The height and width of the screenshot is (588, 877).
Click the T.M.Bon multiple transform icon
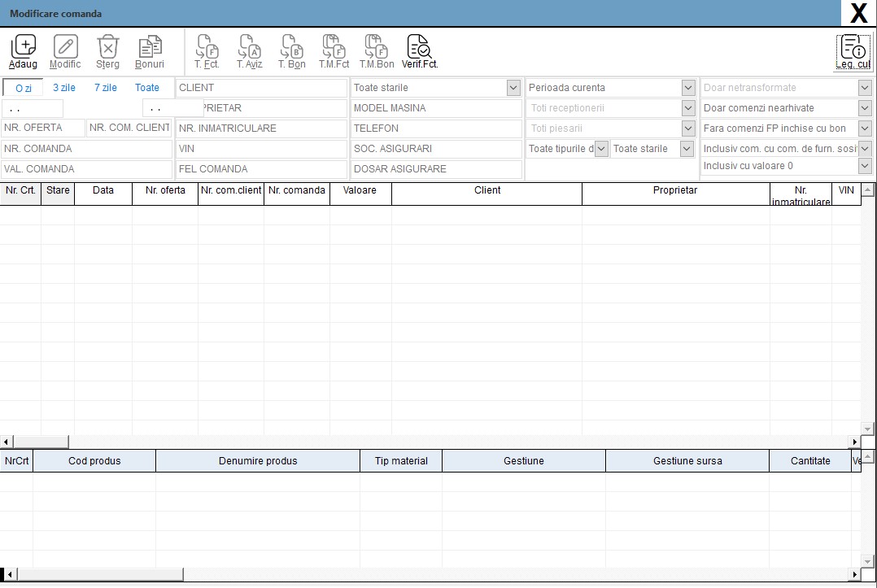377,51
